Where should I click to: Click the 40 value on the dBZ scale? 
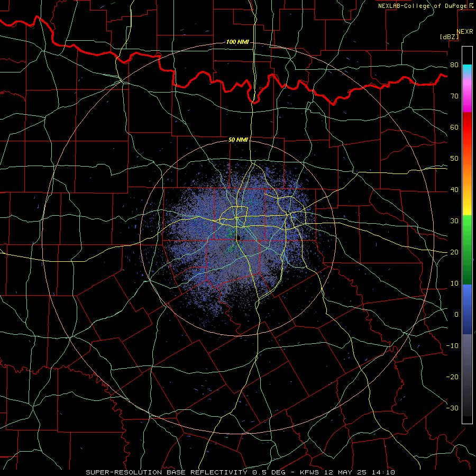coord(454,190)
